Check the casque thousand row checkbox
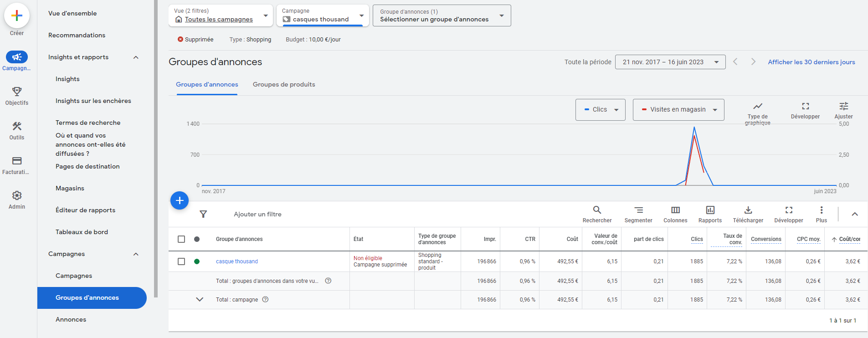Image resolution: width=868 pixels, height=338 pixels. point(181,261)
